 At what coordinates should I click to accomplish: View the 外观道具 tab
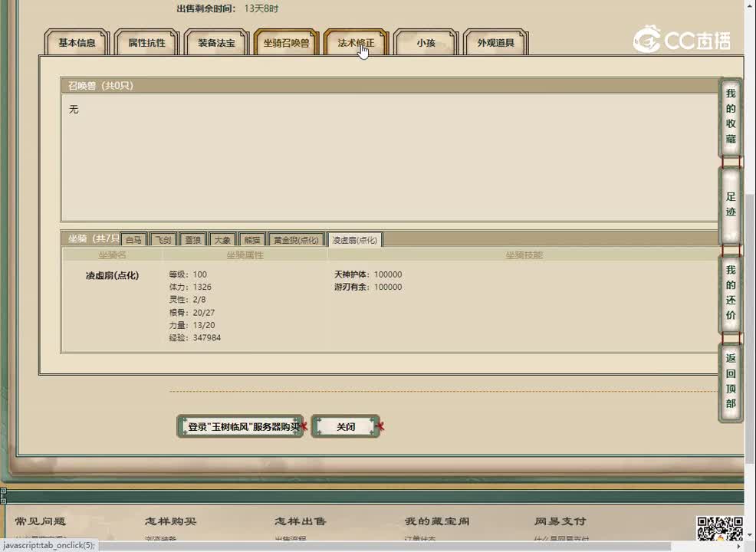pos(496,43)
